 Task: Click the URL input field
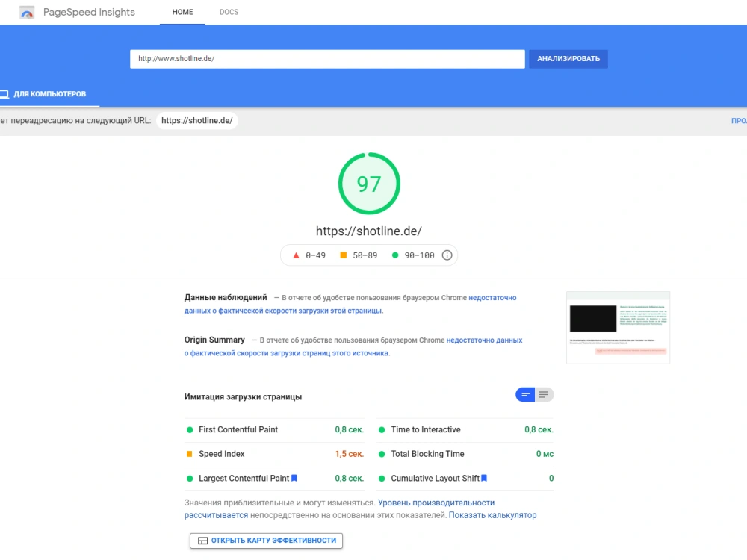[327, 59]
